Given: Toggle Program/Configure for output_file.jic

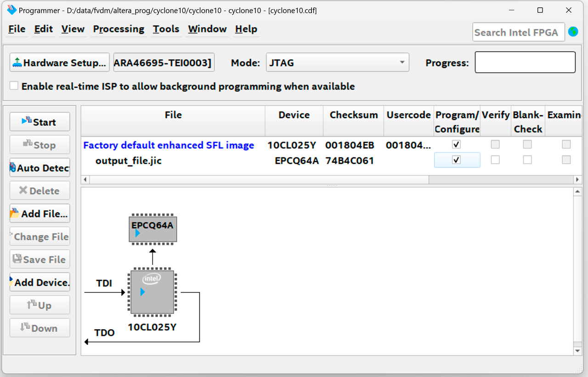Looking at the screenshot, I should click(456, 160).
